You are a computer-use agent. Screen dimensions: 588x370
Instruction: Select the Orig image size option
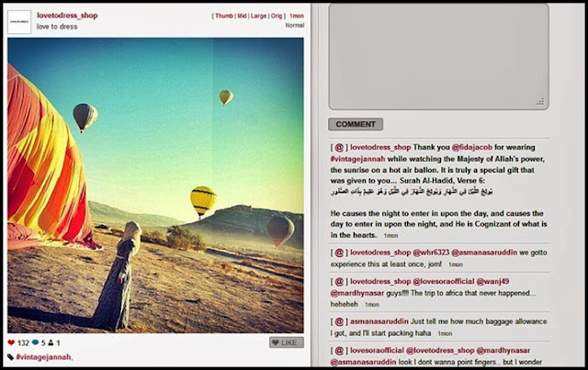tap(277, 16)
